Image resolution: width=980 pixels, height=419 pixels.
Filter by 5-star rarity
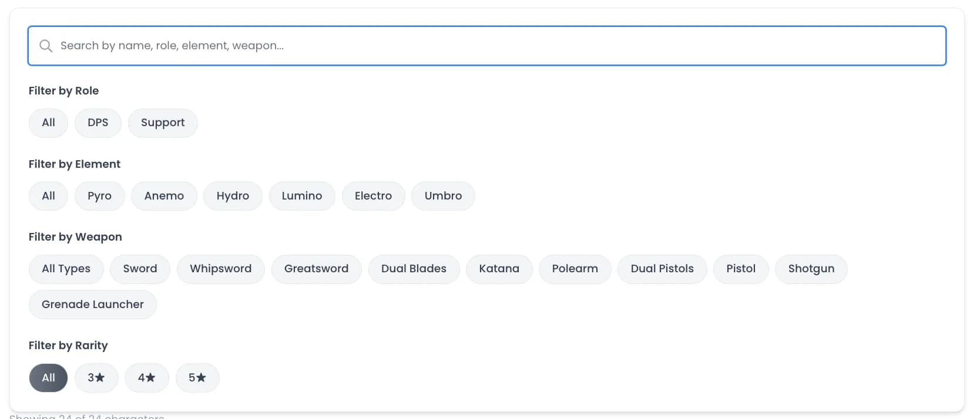[197, 378]
